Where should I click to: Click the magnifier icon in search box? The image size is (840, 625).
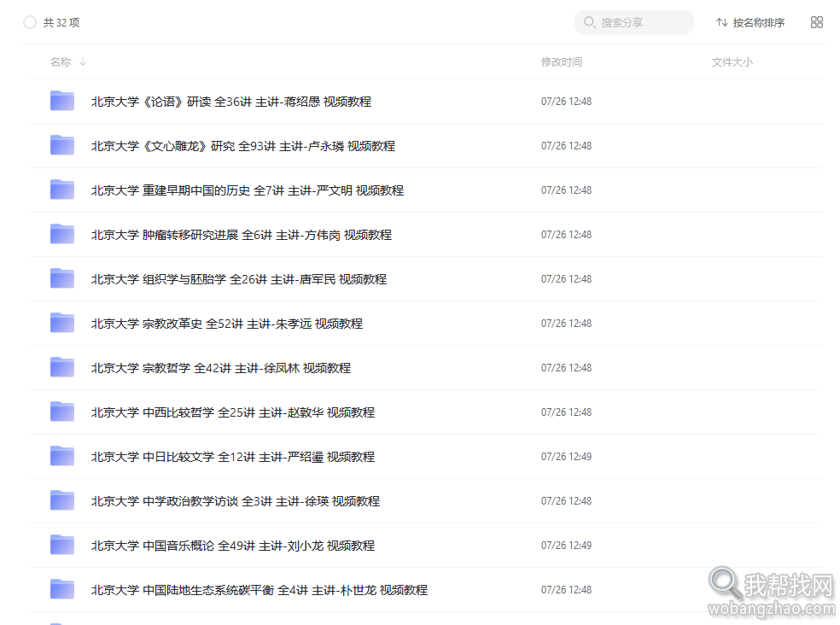[x=589, y=22]
